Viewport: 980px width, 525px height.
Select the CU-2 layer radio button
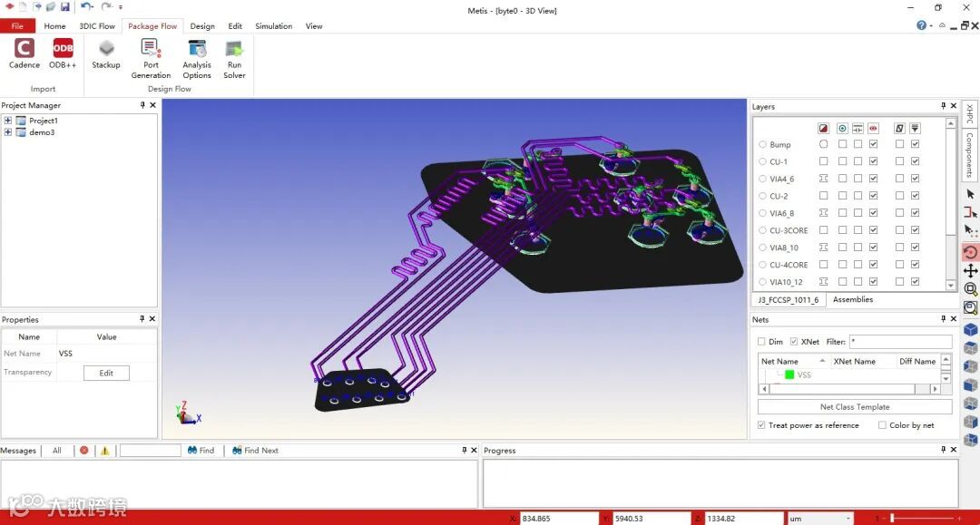coord(762,196)
